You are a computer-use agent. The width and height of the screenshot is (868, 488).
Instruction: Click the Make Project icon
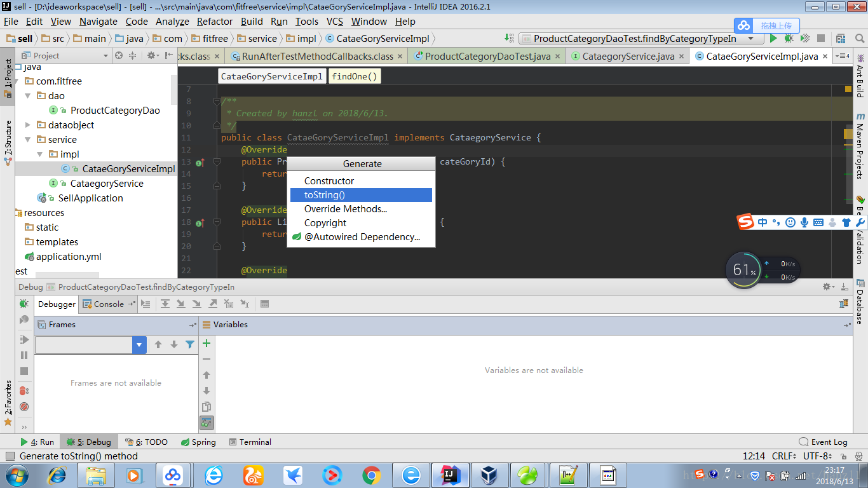508,38
